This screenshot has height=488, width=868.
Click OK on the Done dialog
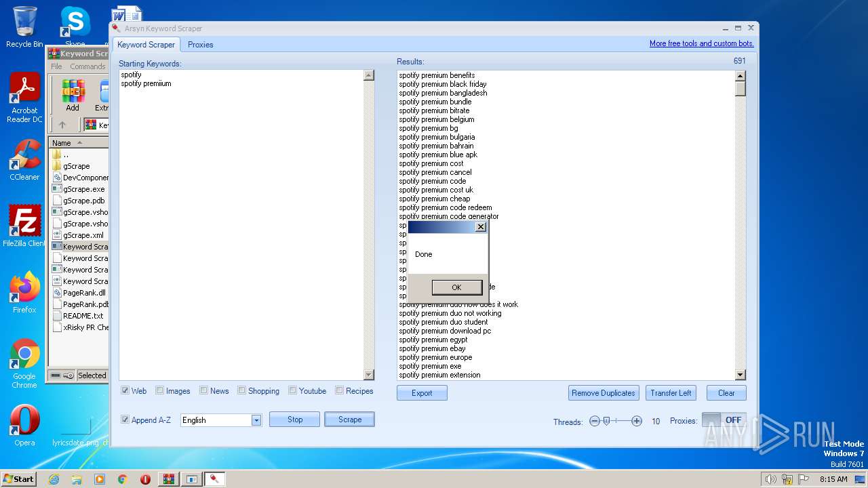(x=456, y=287)
